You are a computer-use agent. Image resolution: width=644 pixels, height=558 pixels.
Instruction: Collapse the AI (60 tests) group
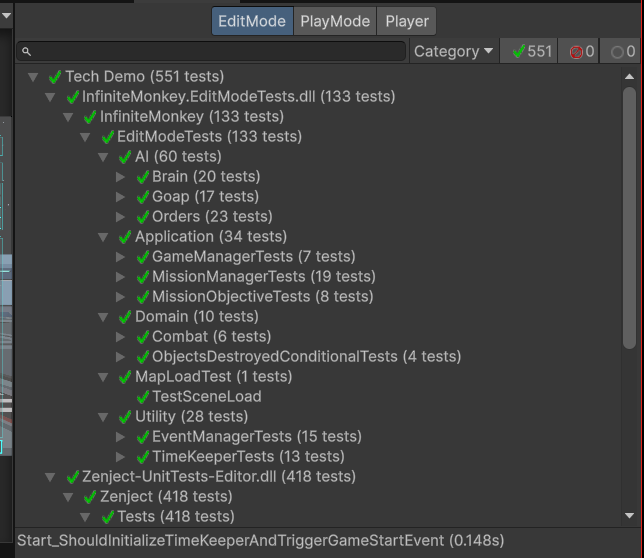[x=103, y=157]
